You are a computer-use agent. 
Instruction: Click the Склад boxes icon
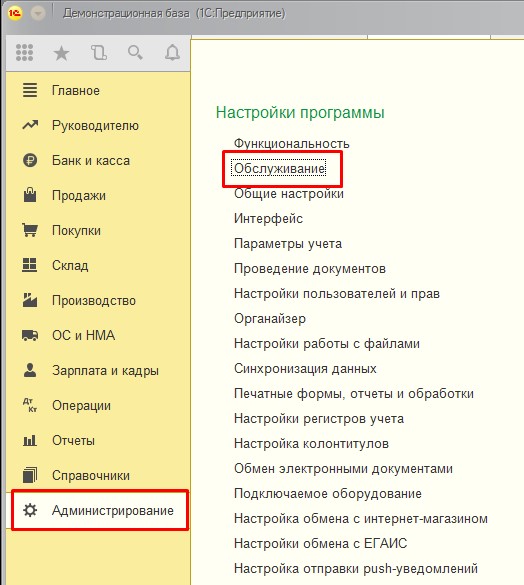pyautogui.click(x=29, y=265)
